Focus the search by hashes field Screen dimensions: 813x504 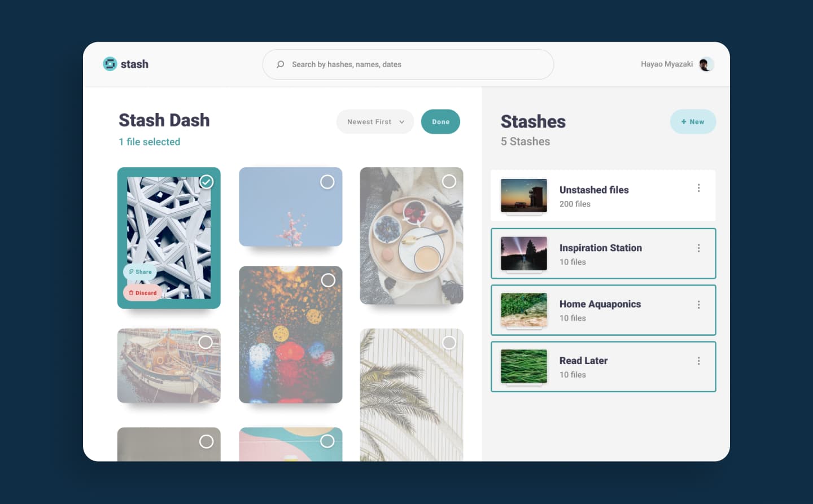pos(408,64)
